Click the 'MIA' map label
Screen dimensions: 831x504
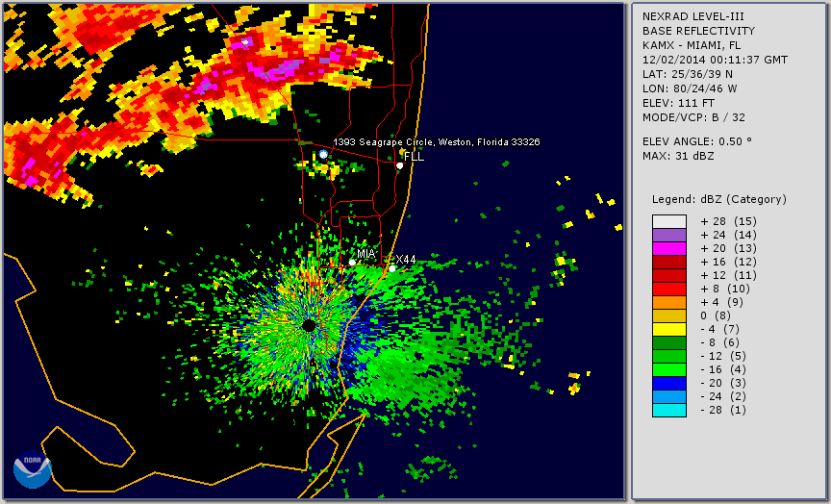[365, 254]
